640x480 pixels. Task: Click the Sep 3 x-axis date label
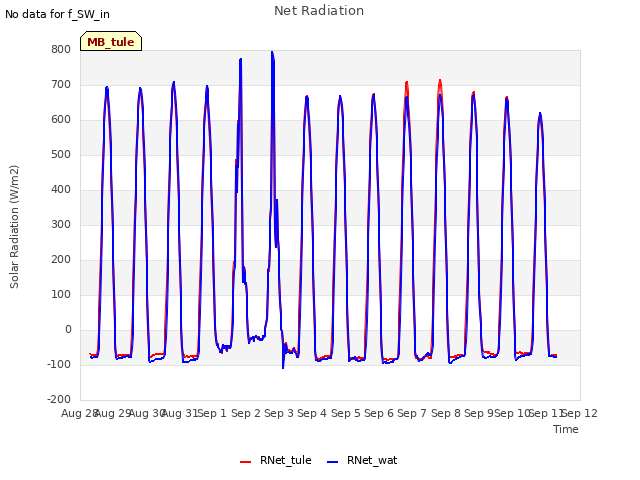279,413
